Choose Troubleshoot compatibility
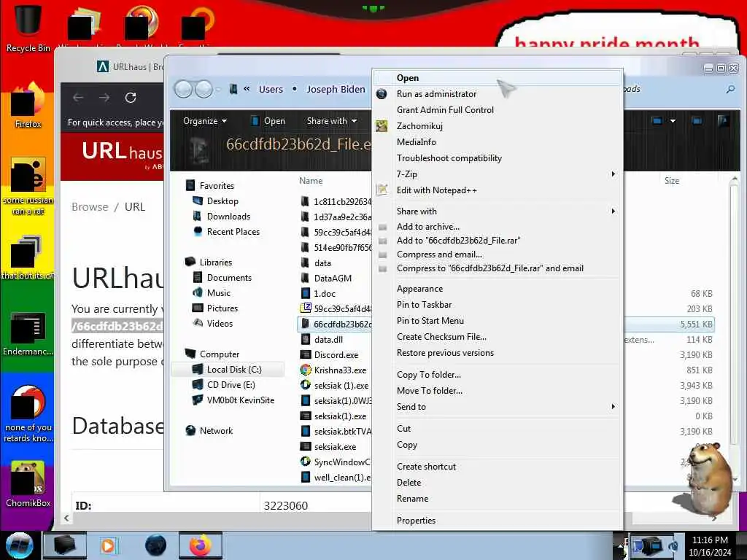The width and height of the screenshot is (747, 560). 498,158
